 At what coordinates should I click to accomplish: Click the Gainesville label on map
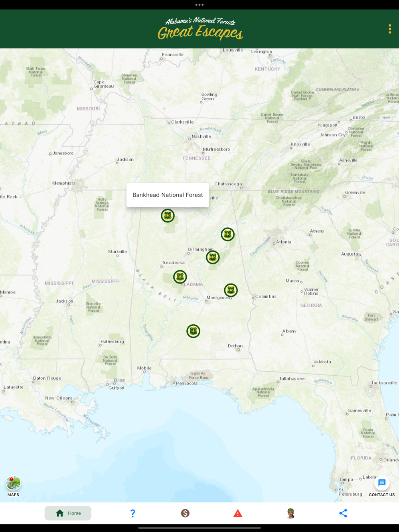(359, 411)
